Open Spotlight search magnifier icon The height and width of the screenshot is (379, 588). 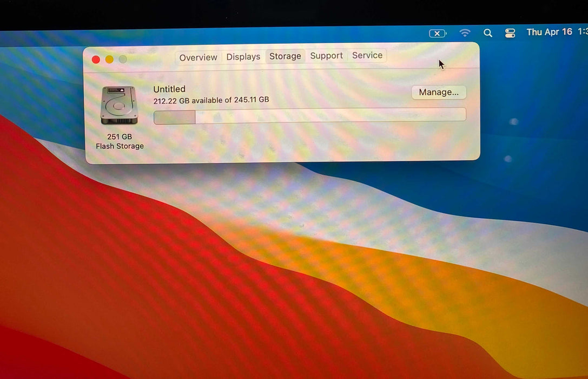pos(487,33)
